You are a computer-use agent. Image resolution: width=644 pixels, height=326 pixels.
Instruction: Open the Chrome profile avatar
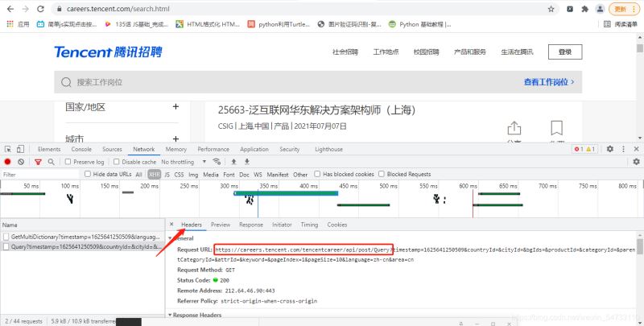pos(600,9)
